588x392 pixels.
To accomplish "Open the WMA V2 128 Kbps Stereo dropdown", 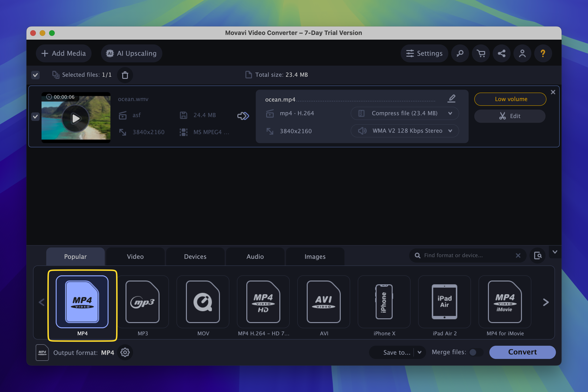I will click(x=405, y=131).
